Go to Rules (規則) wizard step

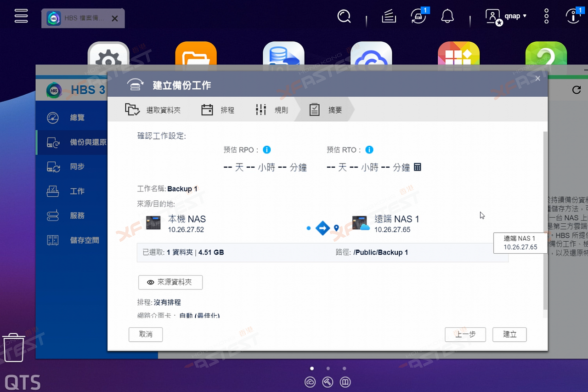click(x=271, y=110)
